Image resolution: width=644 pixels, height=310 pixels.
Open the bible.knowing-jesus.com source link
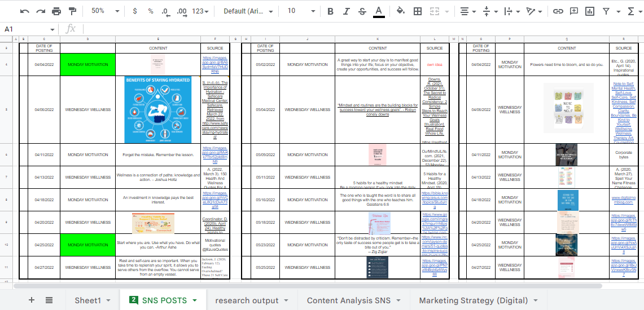coord(435,200)
